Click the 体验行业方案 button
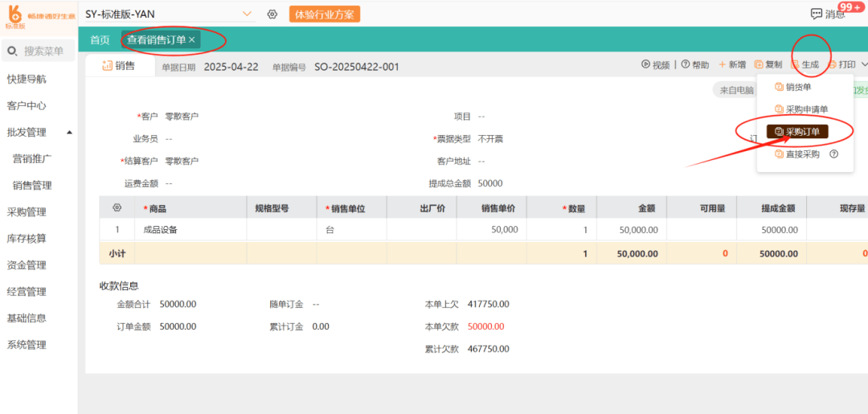Image resolution: width=868 pixels, height=414 pixels. click(x=325, y=14)
